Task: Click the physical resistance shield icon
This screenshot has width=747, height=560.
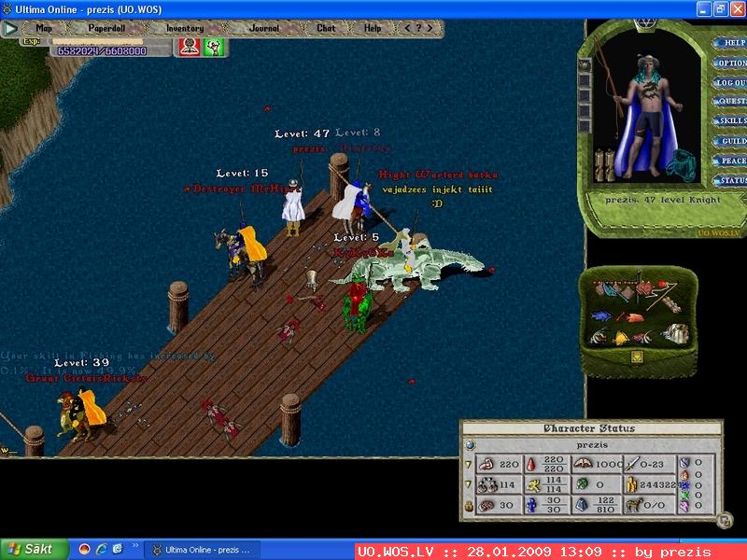Action: coord(684,463)
